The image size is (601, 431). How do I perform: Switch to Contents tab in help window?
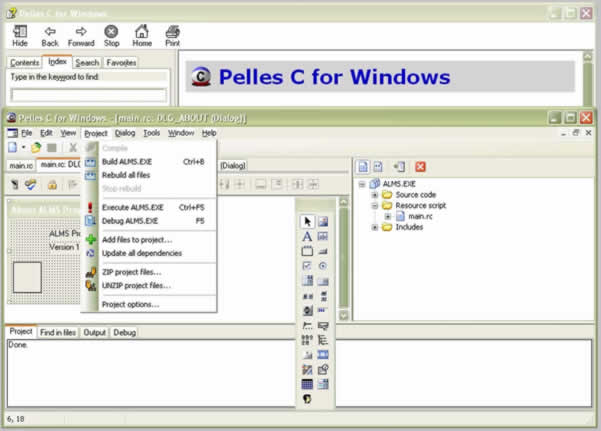click(25, 63)
